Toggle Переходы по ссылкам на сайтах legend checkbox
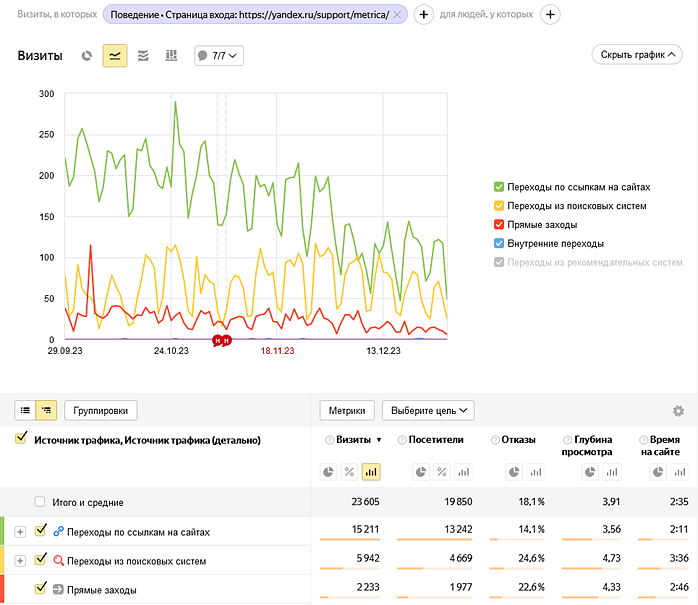This screenshot has height=605, width=698. (x=499, y=187)
